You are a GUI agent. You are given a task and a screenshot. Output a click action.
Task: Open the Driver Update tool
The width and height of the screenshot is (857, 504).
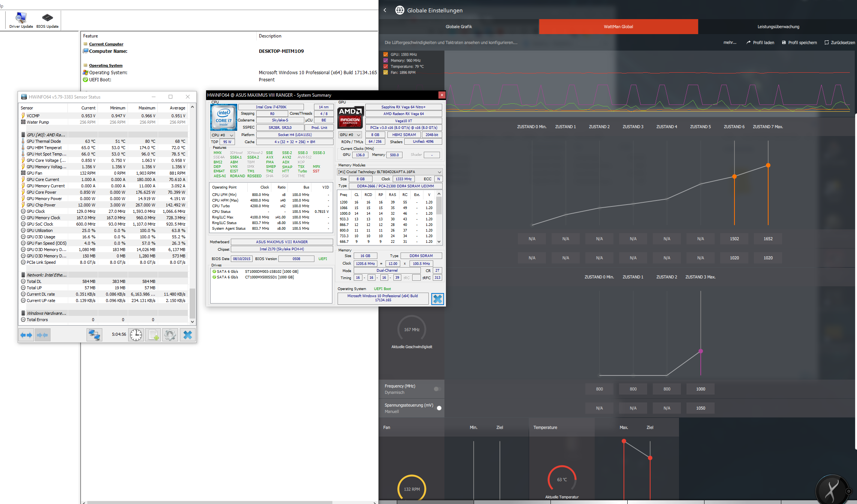pos(21,20)
